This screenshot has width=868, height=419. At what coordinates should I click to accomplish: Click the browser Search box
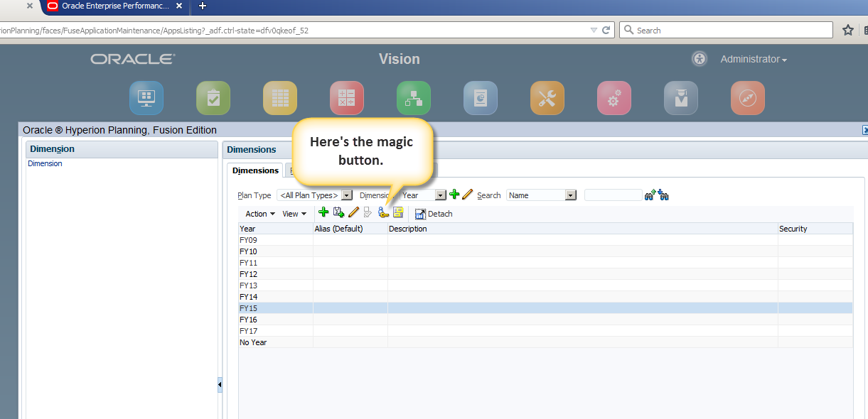click(x=726, y=31)
